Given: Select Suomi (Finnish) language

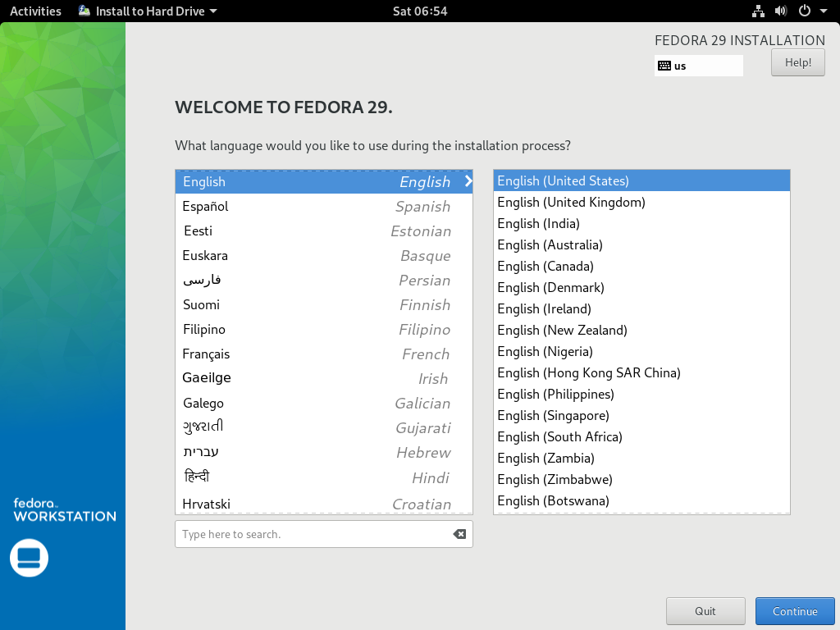Looking at the screenshot, I should [x=323, y=305].
